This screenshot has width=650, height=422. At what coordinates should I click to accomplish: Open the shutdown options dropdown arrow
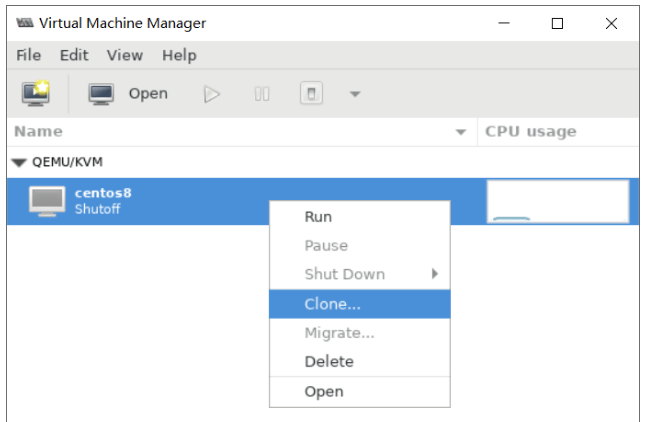pyautogui.click(x=355, y=94)
